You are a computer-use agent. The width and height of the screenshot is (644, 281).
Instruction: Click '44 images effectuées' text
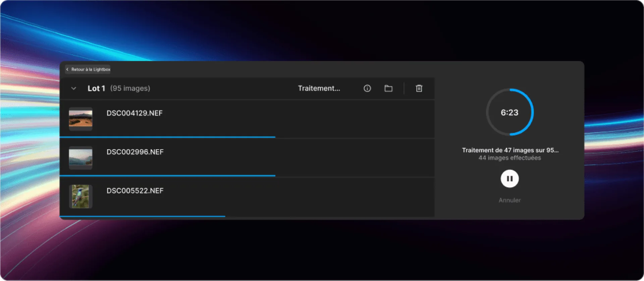tap(509, 158)
